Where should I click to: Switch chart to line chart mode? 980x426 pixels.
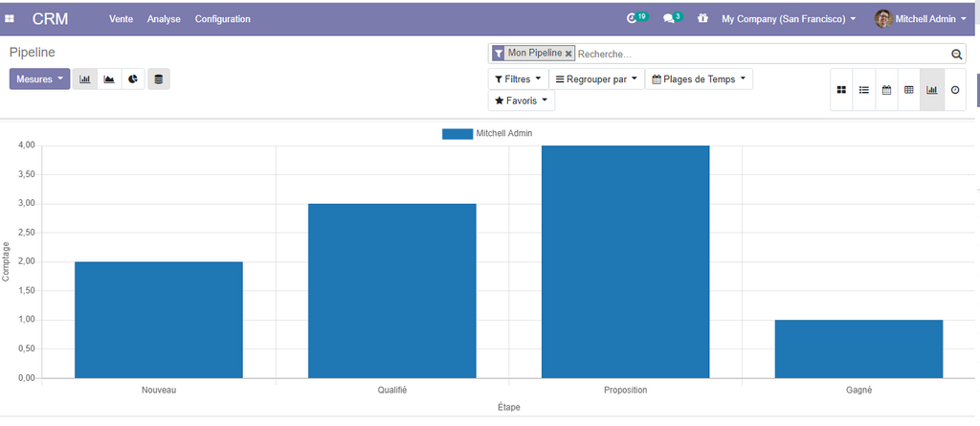[109, 79]
